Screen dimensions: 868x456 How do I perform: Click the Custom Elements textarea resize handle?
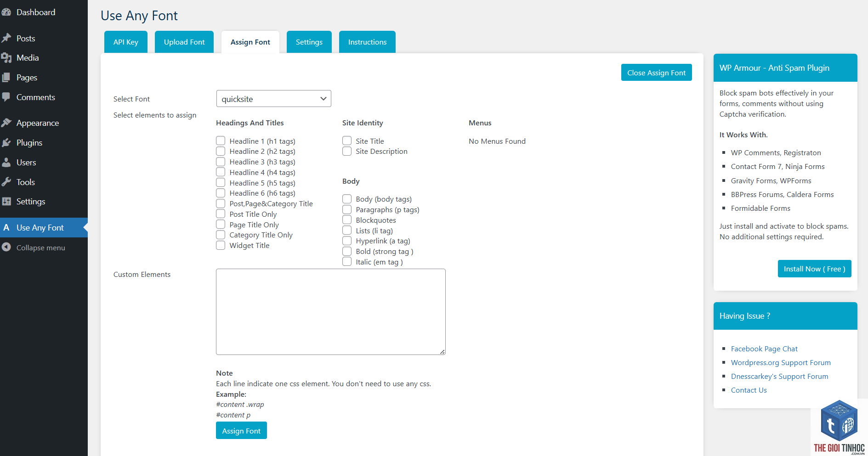pos(442,352)
